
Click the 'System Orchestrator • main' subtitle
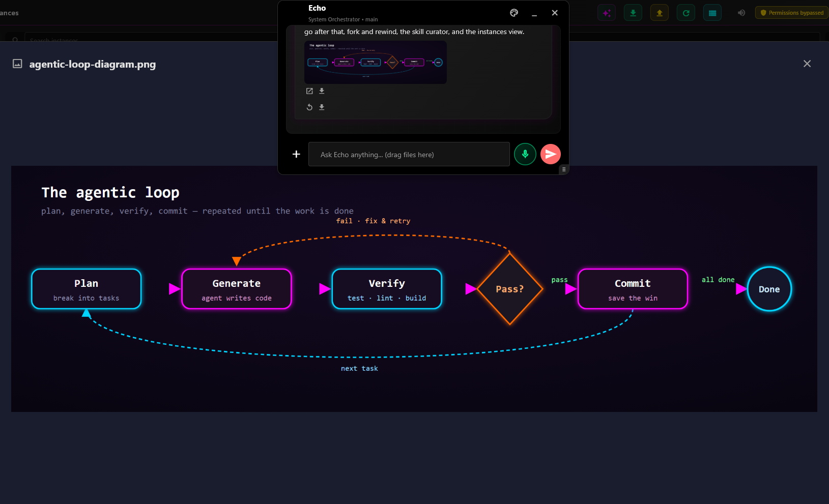[343, 19]
